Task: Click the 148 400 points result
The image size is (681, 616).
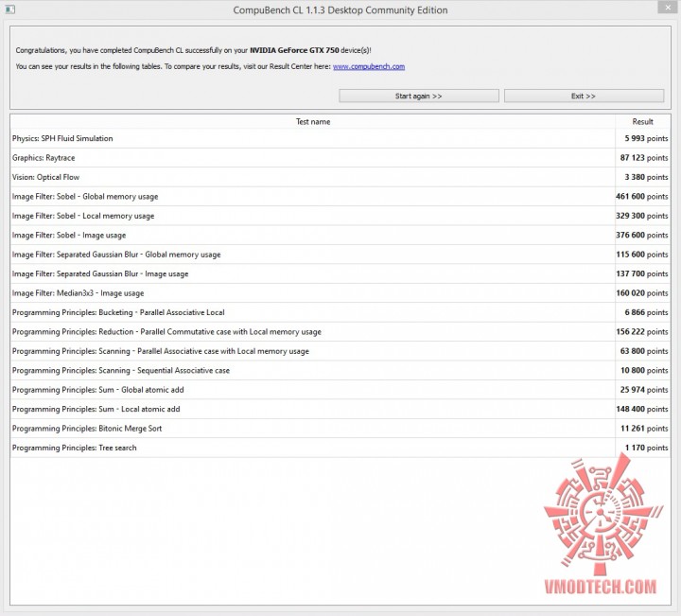Action: coord(642,409)
